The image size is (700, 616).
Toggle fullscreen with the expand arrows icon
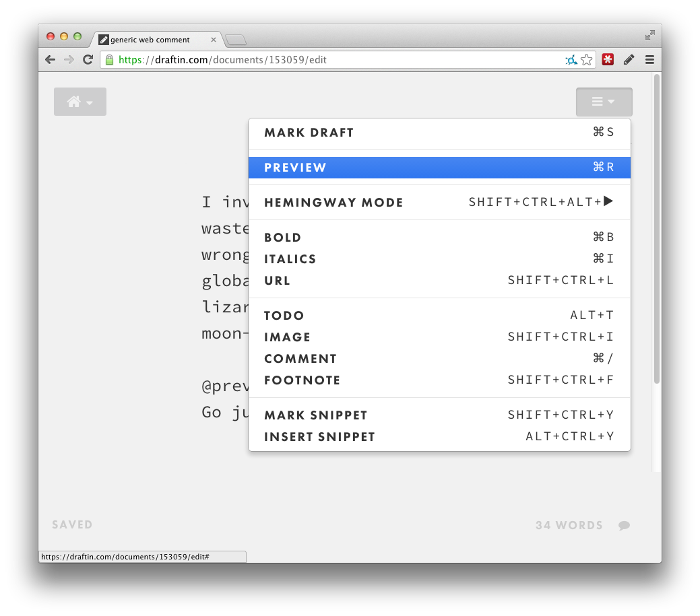650,35
